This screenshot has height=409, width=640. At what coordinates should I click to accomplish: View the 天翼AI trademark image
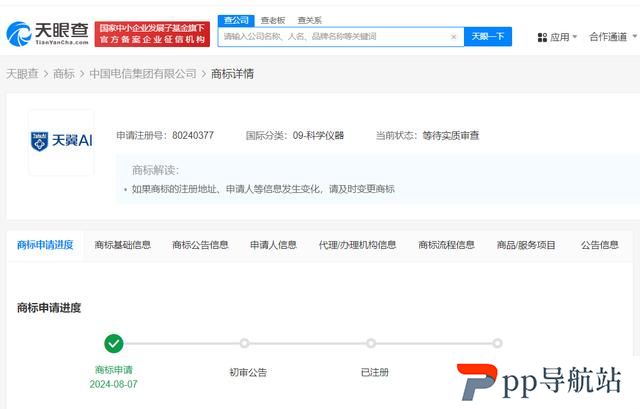(x=61, y=142)
